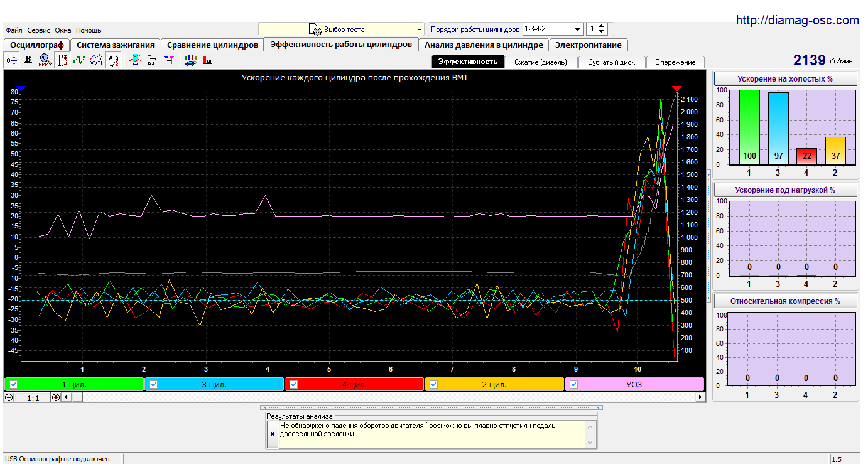Click the red bar with 10 icon

[x=207, y=60]
